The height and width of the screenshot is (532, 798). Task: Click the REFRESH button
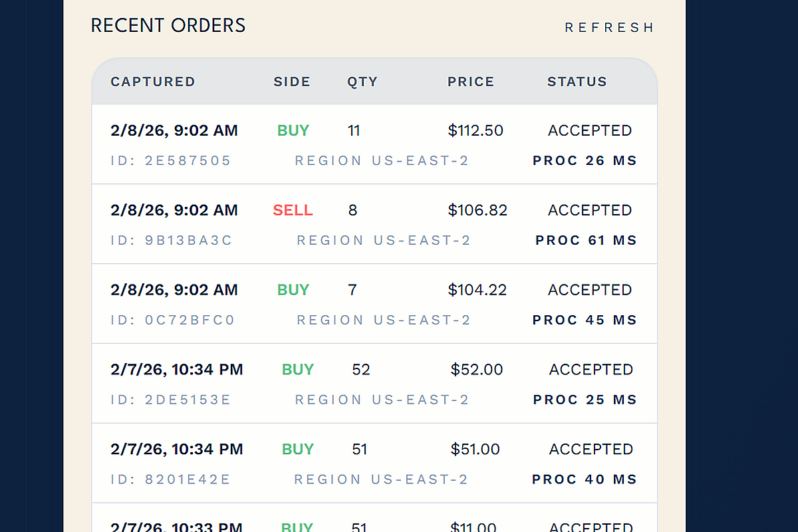[609, 27]
